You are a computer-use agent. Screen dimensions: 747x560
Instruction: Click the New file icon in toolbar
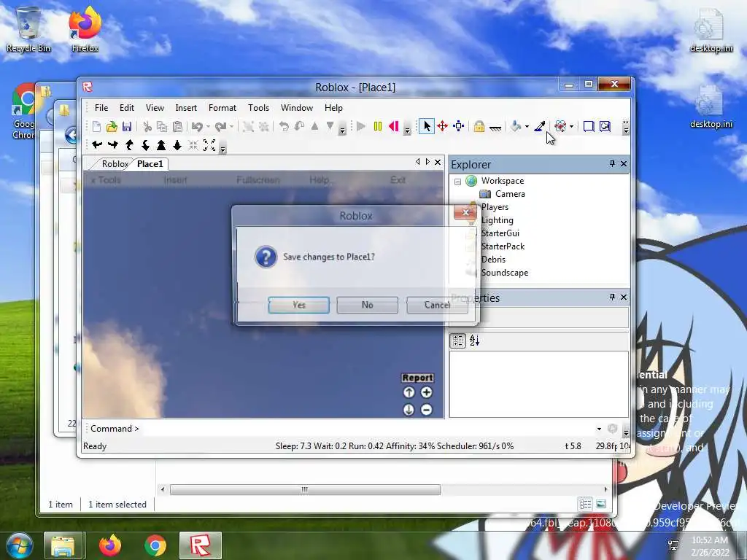pos(97,126)
